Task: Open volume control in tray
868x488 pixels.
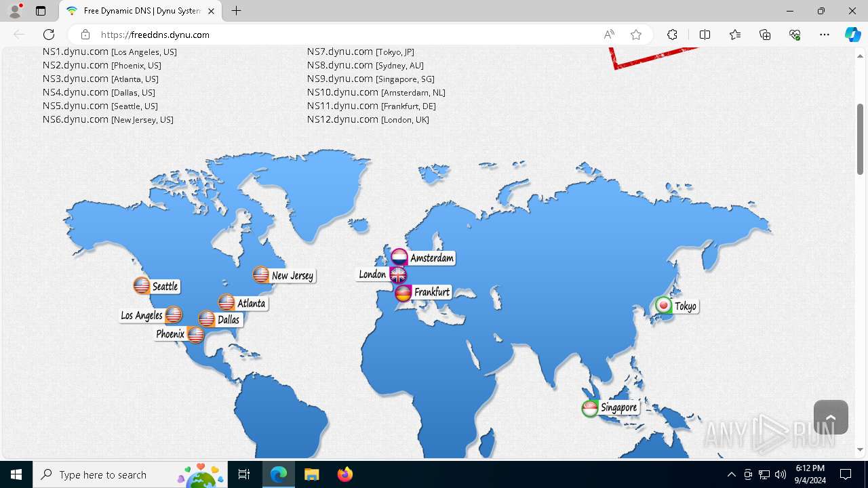Action: pyautogui.click(x=781, y=474)
